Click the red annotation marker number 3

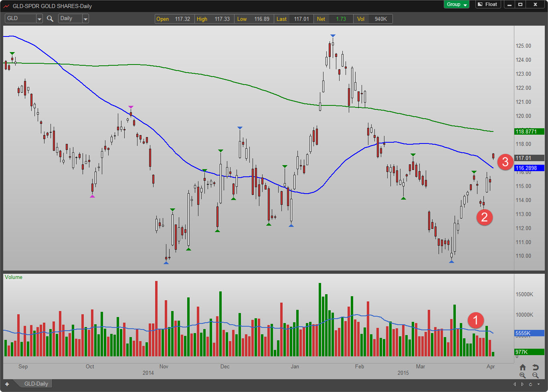click(x=505, y=162)
